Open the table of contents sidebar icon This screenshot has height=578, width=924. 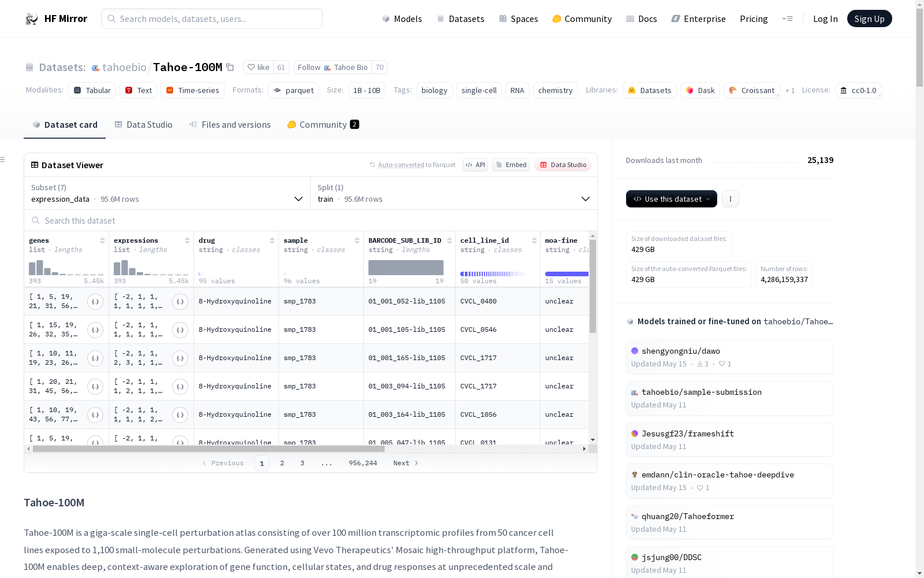(3, 160)
